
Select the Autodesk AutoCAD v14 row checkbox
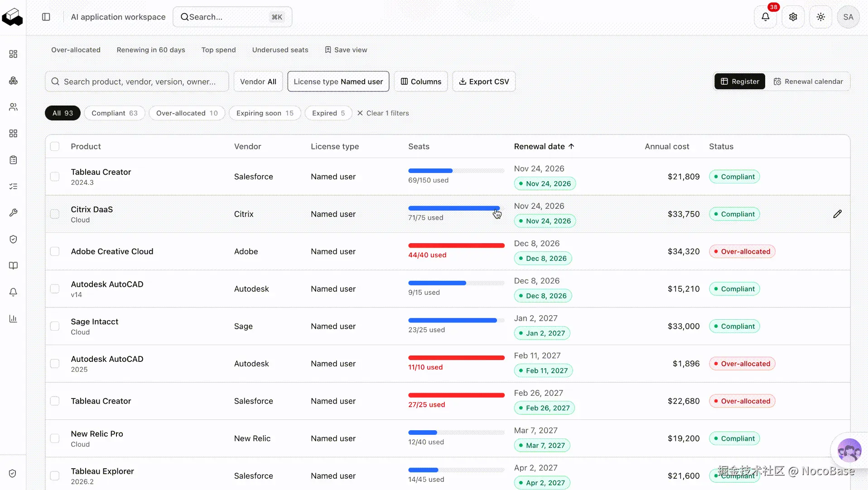55,289
